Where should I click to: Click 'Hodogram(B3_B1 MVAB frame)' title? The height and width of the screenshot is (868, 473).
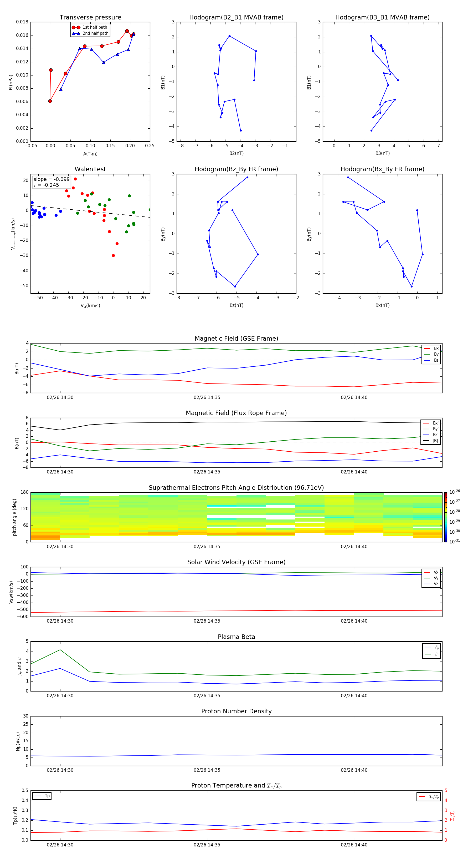click(x=382, y=18)
